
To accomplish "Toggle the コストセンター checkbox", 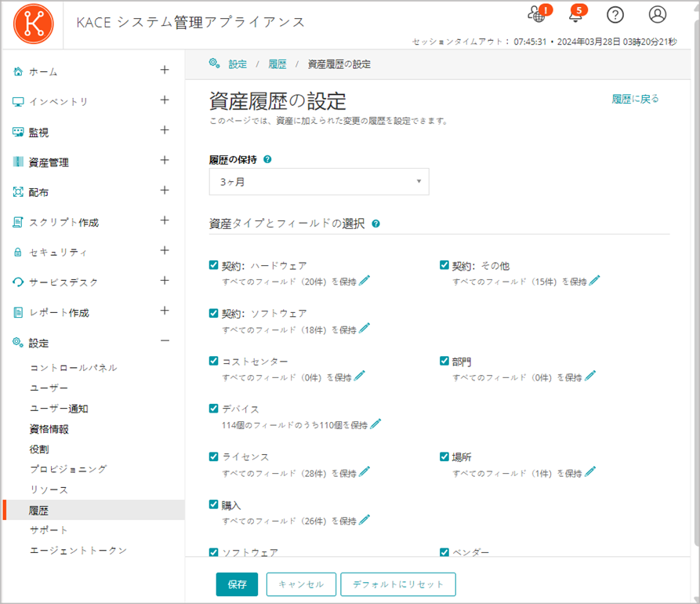I will pos(214,361).
